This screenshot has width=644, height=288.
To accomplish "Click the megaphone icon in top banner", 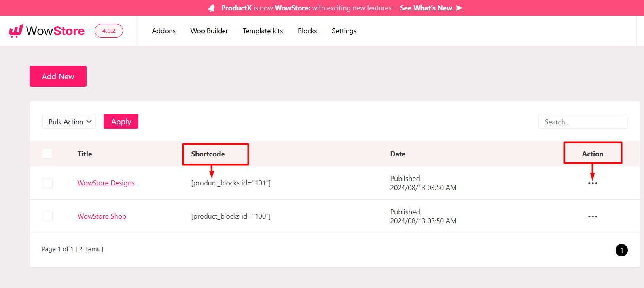I will [x=212, y=8].
